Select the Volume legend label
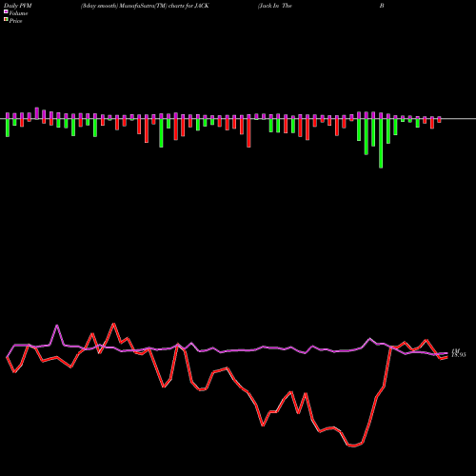The image size is (476, 476). coord(18,13)
